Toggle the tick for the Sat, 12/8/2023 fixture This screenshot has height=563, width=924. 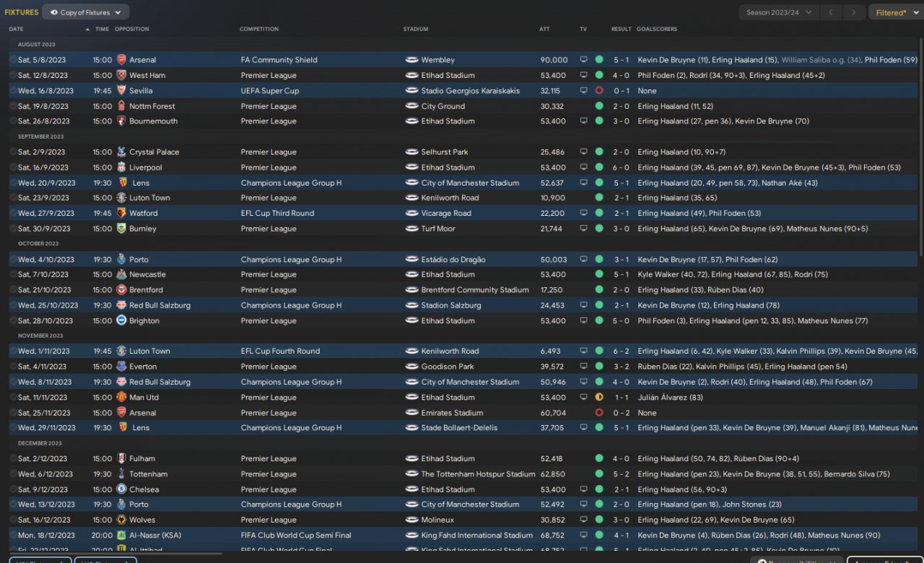(13, 75)
